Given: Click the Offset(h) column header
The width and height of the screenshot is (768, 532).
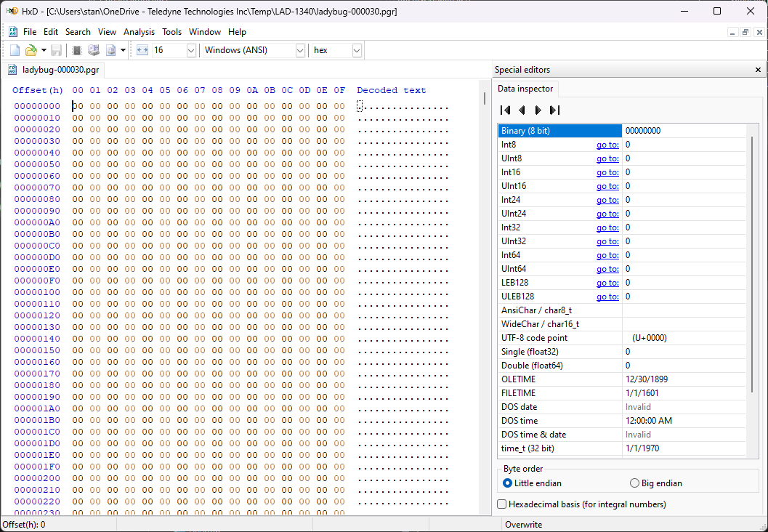Looking at the screenshot, I should [x=38, y=90].
